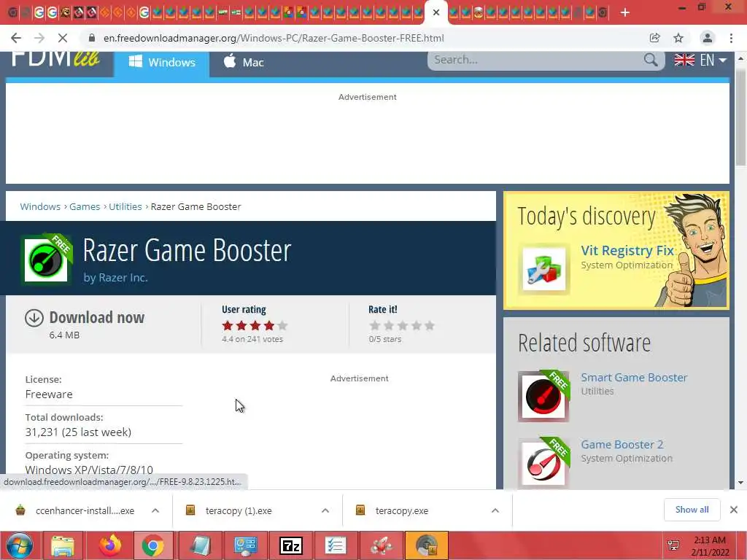The width and height of the screenshot is (747, 560).
Task: Click the Chrome taskbar icon
Action: coord(152,545)
